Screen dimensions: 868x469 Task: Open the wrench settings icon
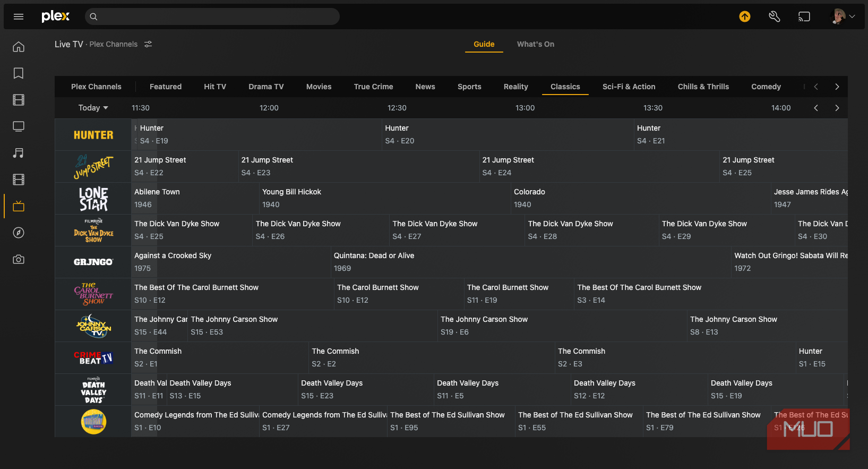tap(775, 16)
